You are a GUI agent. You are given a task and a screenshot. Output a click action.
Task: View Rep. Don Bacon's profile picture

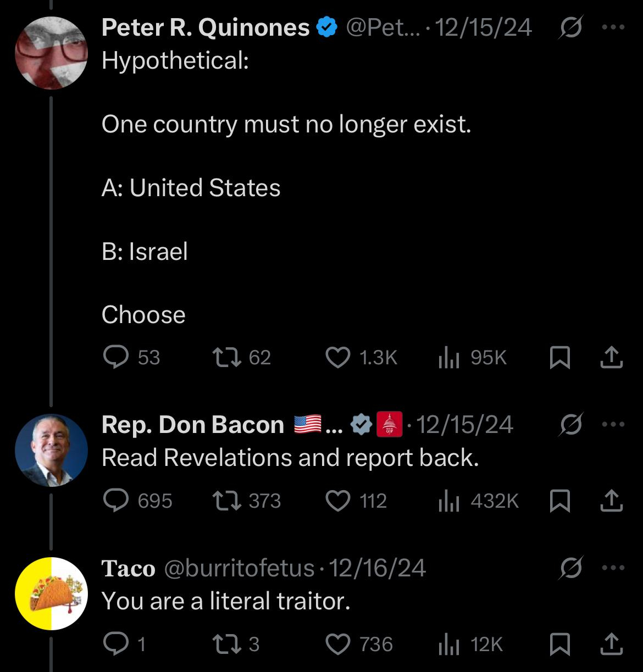click(x=51, y=450)
